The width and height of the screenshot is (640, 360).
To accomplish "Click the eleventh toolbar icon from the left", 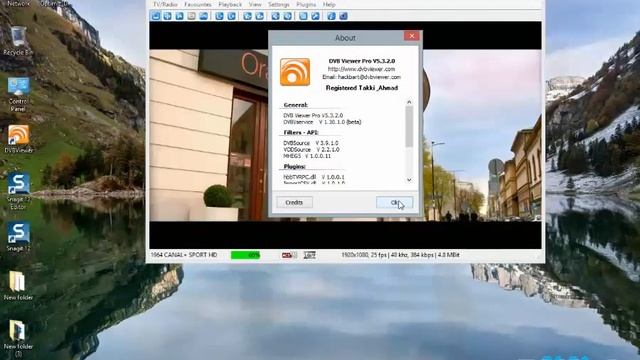I will click(287, 16).
